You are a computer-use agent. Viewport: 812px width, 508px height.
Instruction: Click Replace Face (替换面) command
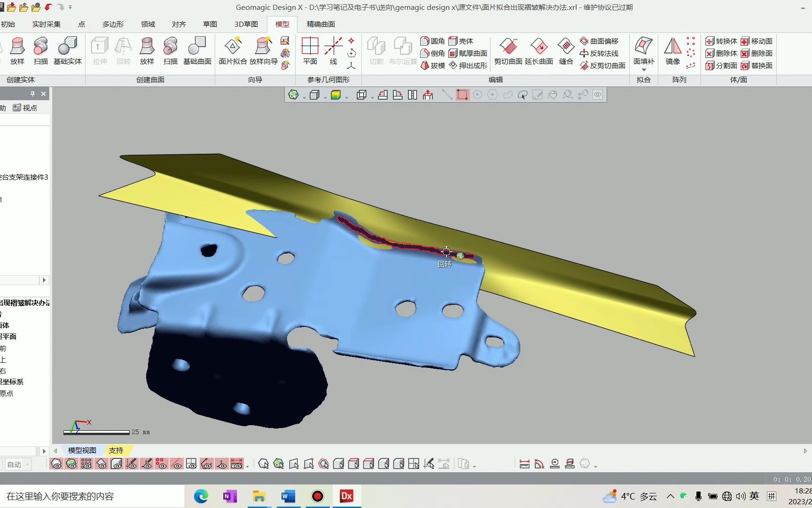[757, 65]
